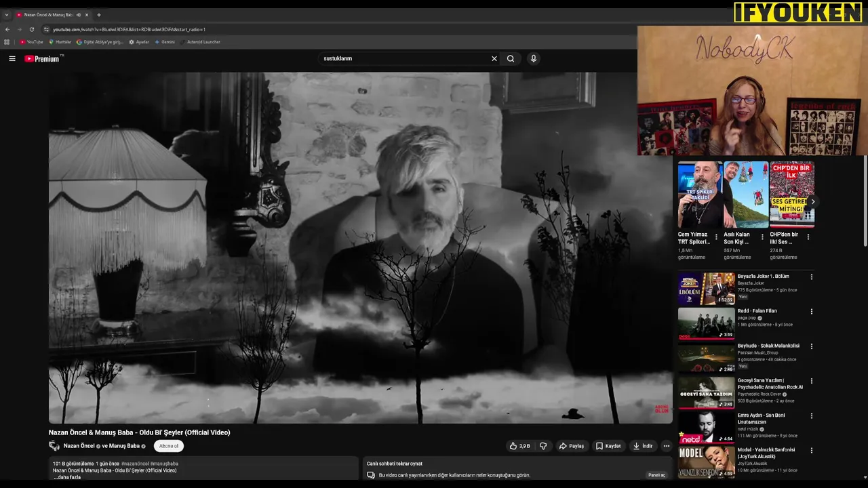This screenshot has height=488, width=868.
Task: Open the Gemini bookmark
Action: coord(165,42)
